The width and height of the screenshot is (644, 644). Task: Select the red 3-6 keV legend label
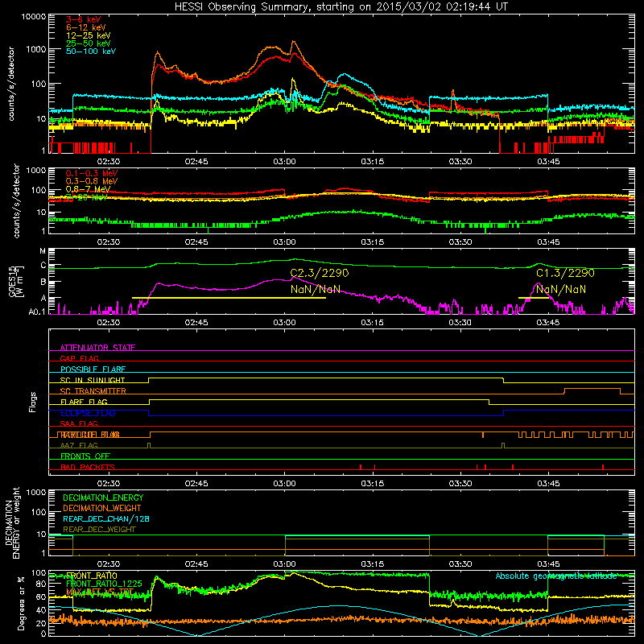coord(83,19)
